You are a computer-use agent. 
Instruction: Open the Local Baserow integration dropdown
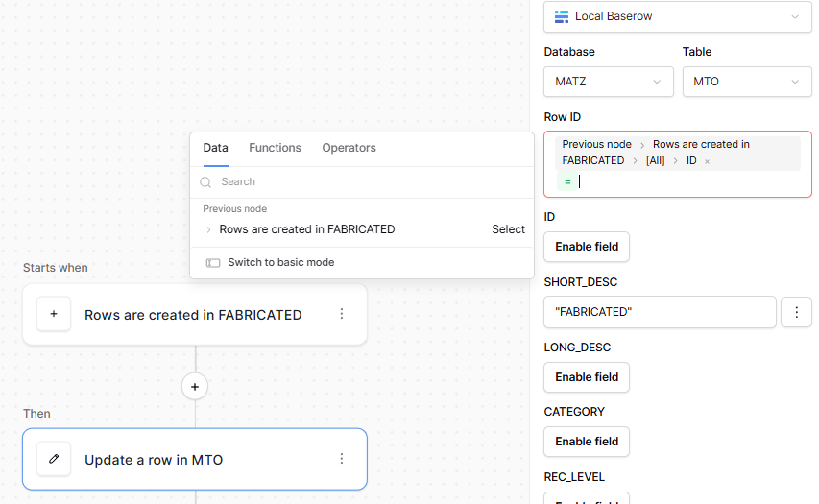click(677, 16)
